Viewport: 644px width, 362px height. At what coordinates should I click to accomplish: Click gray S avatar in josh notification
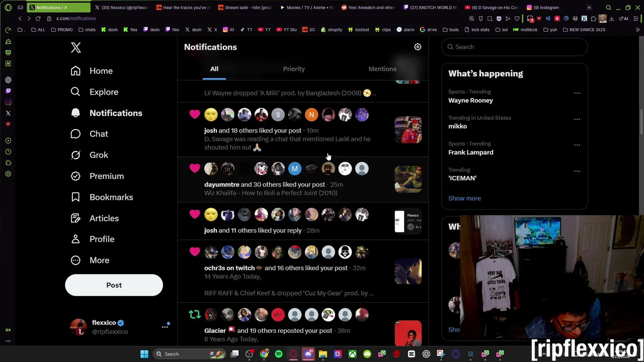[x=278, y=115]
